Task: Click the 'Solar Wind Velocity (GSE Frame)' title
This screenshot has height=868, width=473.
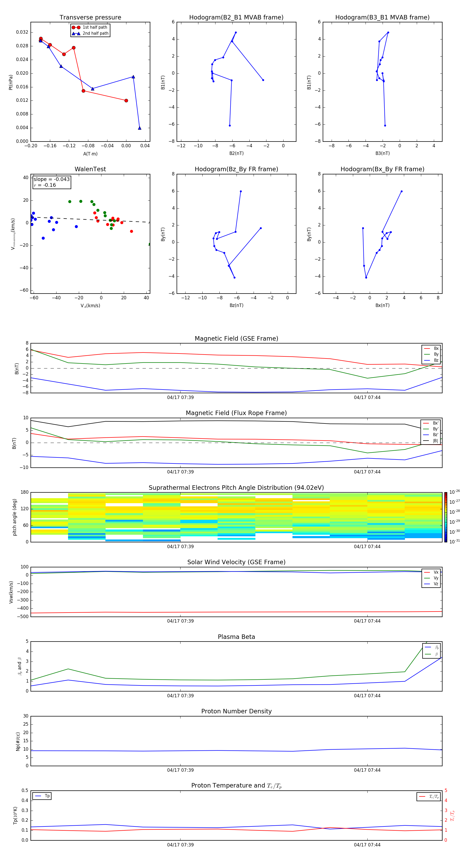Action: 236,562
